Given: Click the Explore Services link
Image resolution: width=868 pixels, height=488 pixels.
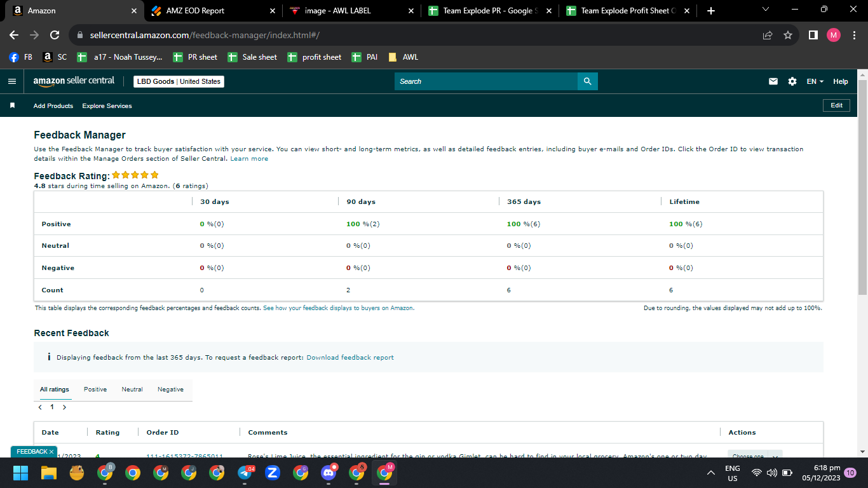Looking at the screenshot, I should 107,106.
